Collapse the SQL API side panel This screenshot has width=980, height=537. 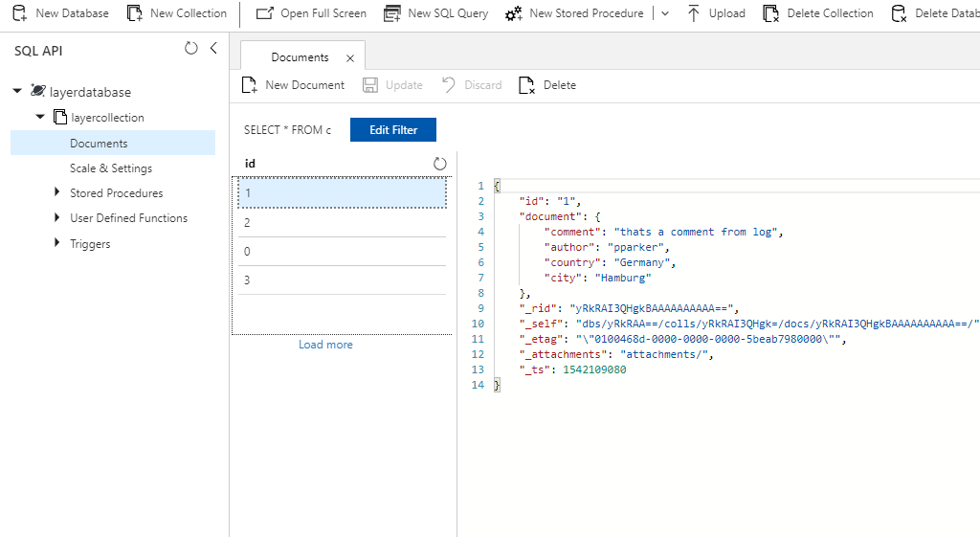click(213, 49)
